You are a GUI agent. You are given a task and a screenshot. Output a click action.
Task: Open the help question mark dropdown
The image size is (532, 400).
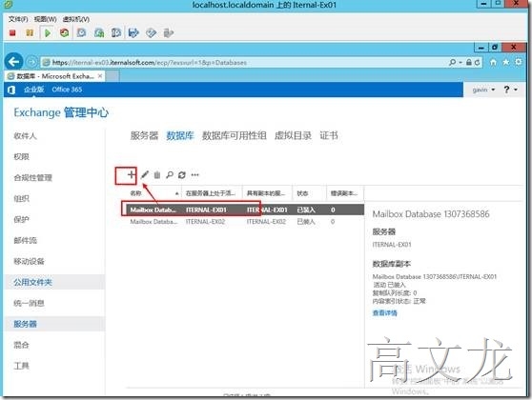click(510, 90)
